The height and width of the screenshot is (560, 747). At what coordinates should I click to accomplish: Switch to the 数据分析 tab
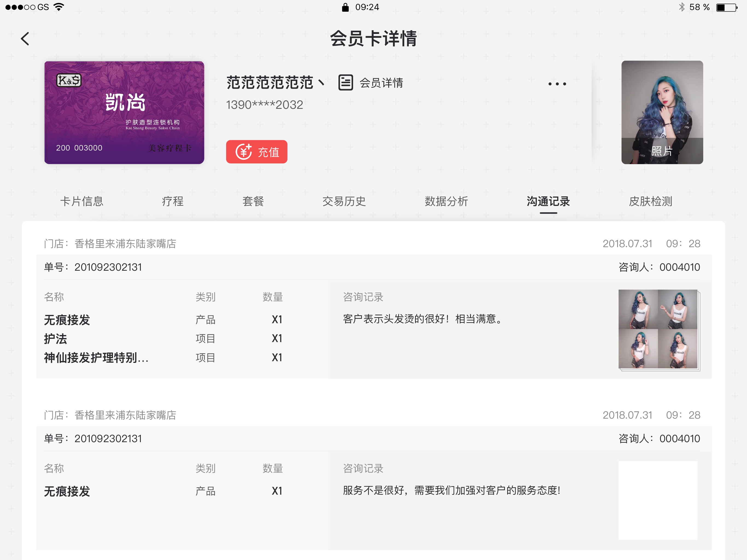pyautogui.click(x=446, y=201)
